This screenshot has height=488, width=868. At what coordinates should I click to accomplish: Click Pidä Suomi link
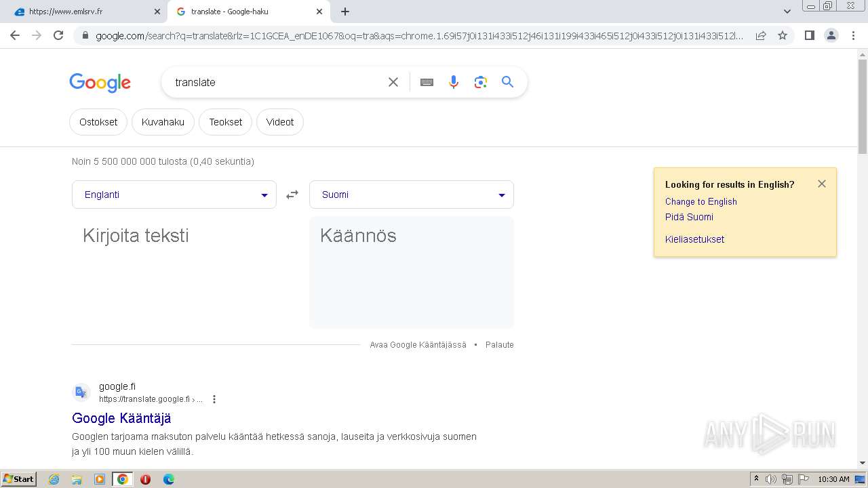pos(689,217)
